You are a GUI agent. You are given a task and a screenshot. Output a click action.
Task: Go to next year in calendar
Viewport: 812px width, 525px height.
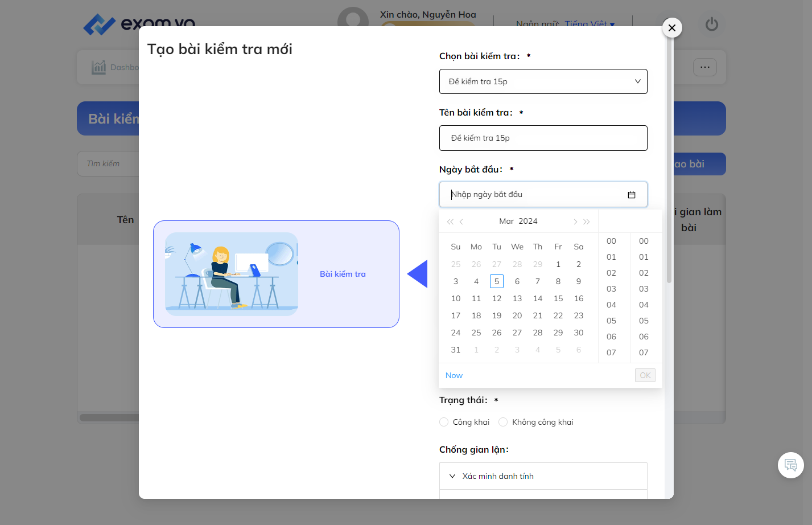[587, 222]
